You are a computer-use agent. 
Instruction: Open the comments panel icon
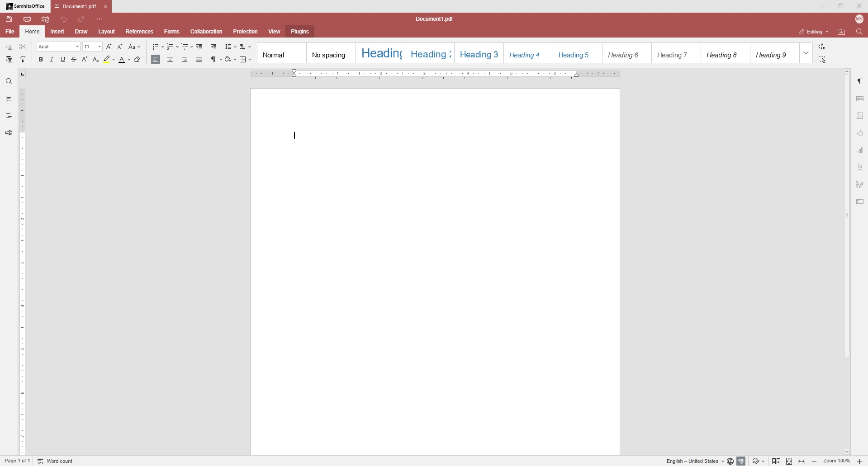(x=9, y=99)
